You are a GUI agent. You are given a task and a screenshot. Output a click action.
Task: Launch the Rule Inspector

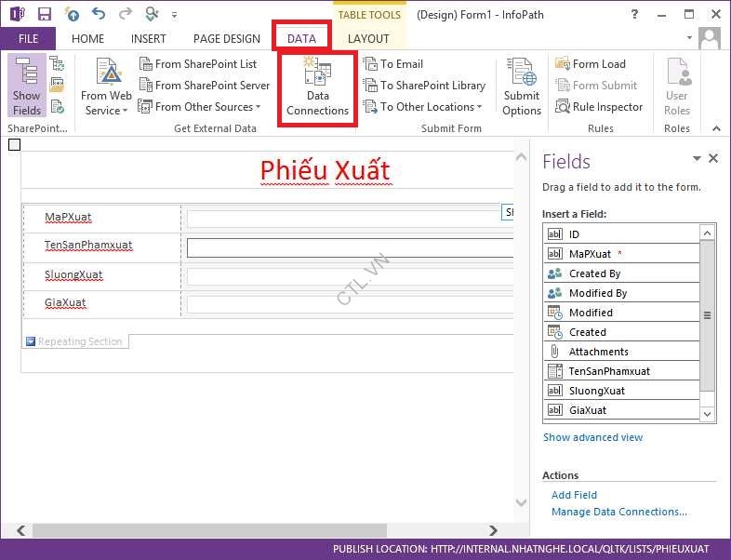click(x=600, y=107)
